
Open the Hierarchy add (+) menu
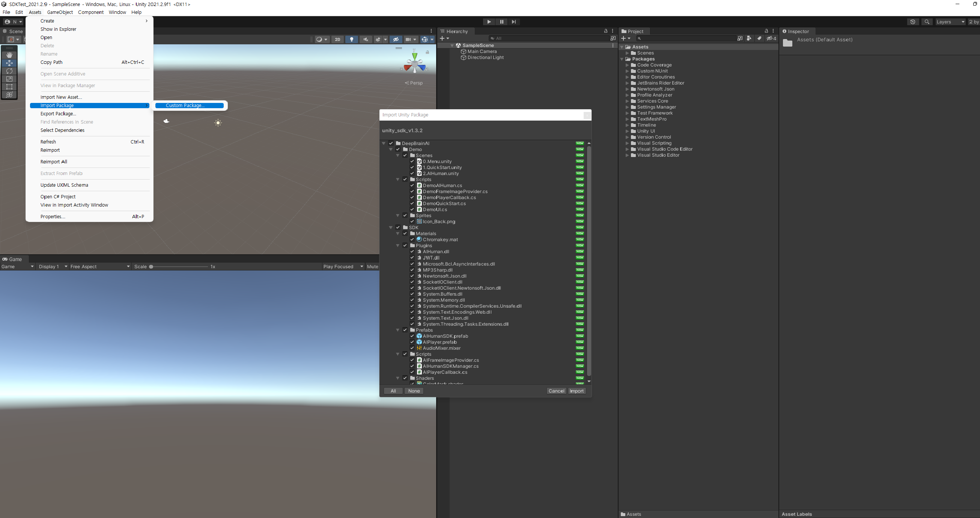(x=444, y=38)
